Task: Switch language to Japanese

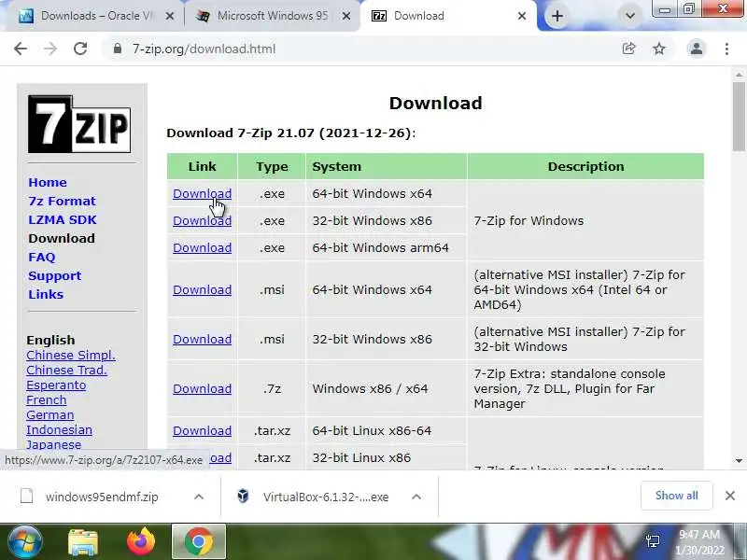Action: pyautogui.click(x=54, y=444)
